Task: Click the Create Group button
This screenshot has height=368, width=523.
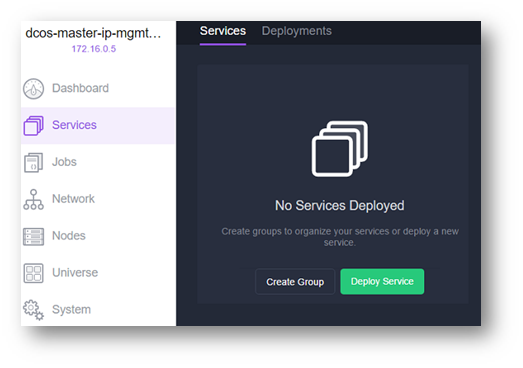Action: pos(295,282)
